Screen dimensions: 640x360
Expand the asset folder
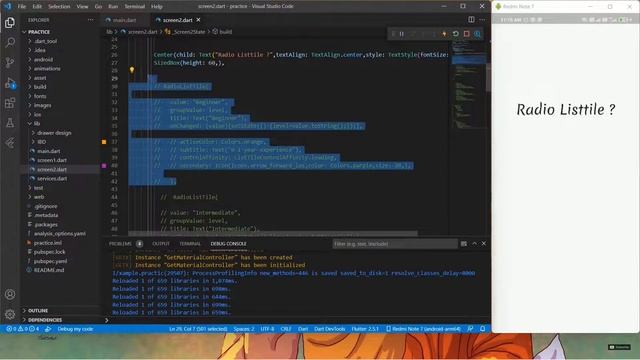(40, 78)
